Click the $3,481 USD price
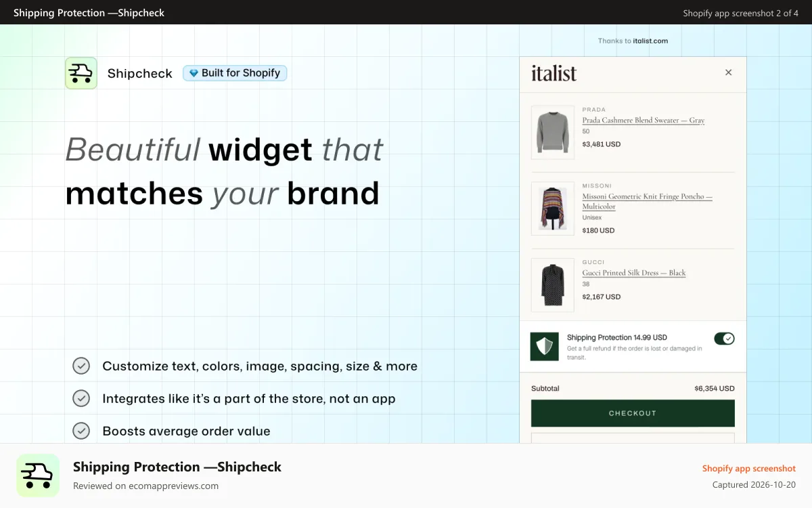This screenshot has height=508, width=812. pyautogui.click(x=601, y=144)
